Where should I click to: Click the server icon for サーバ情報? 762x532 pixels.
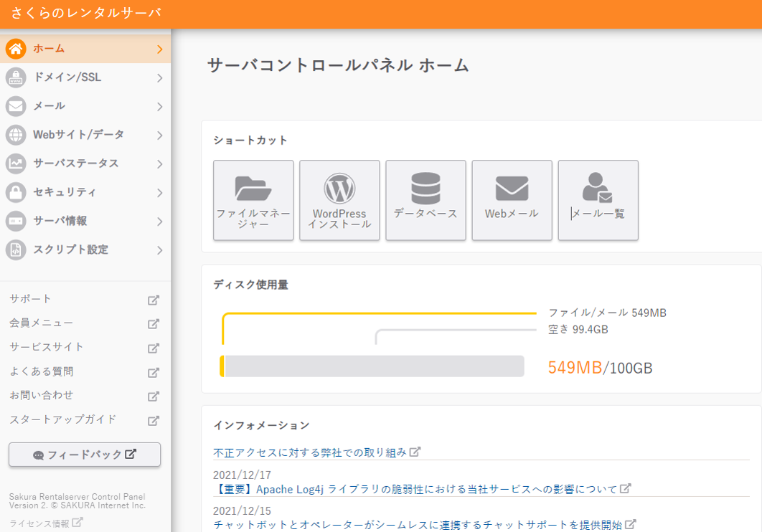[x=16, y=221]
